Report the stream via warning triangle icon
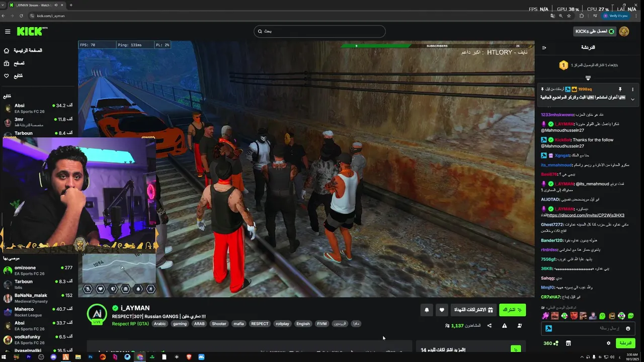The width and height of the screenshot is (644, 362). [x=504, y=326]
